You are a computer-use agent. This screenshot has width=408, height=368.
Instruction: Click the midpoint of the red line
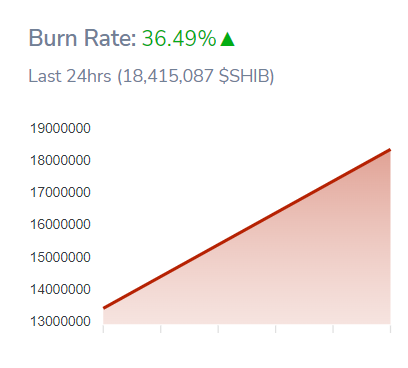(247, 229)
